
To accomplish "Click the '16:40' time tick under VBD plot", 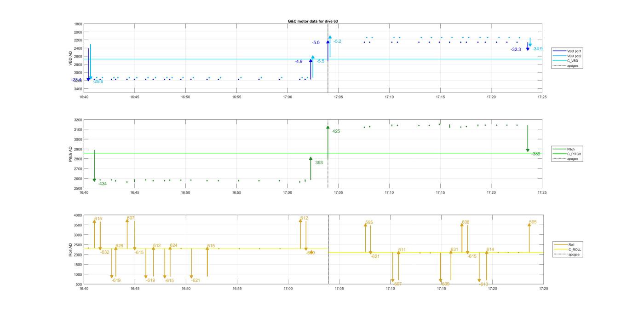I will [x=83, y=97].
